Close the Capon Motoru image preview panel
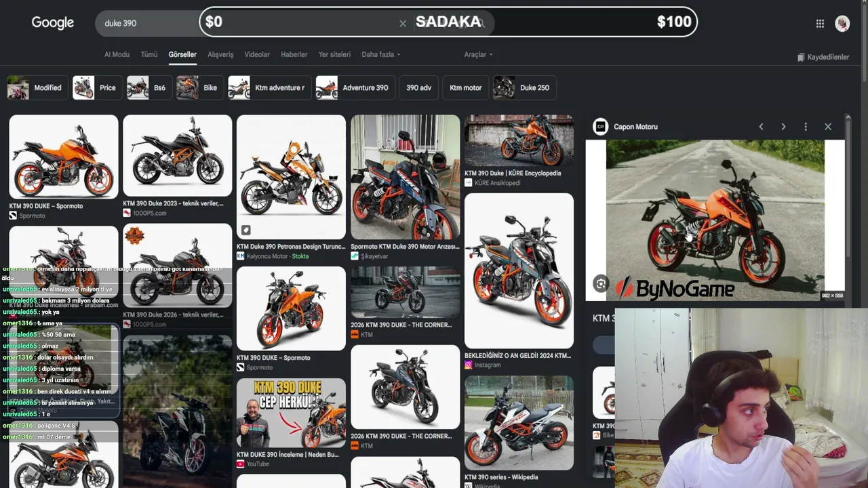 point(828,127)
